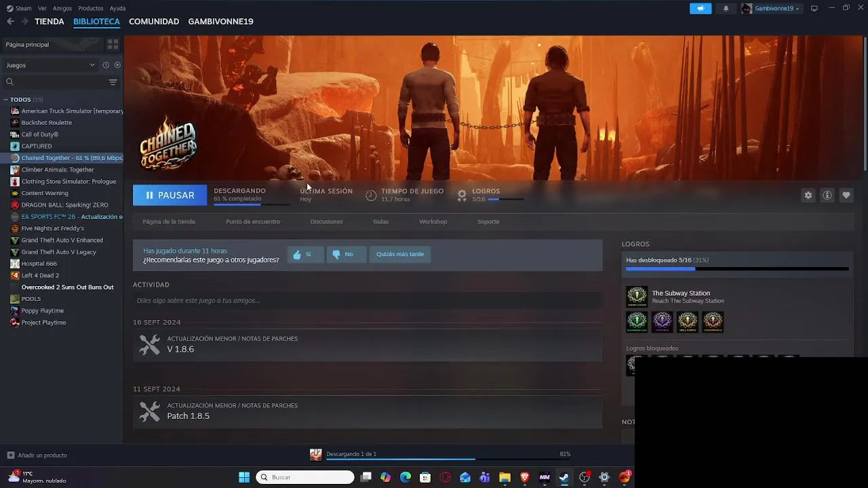This screenshot has height=488, width=868.
Task: Go to the TIENDA tab
Action: pyautogui.click(x=50, y=22)
